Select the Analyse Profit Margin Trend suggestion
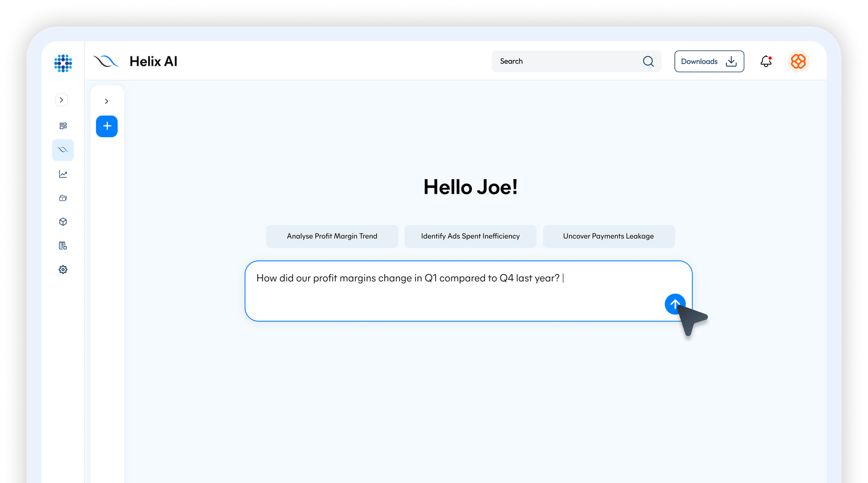The height and width of the screenshot is (483, 868). tap(332, 237)
